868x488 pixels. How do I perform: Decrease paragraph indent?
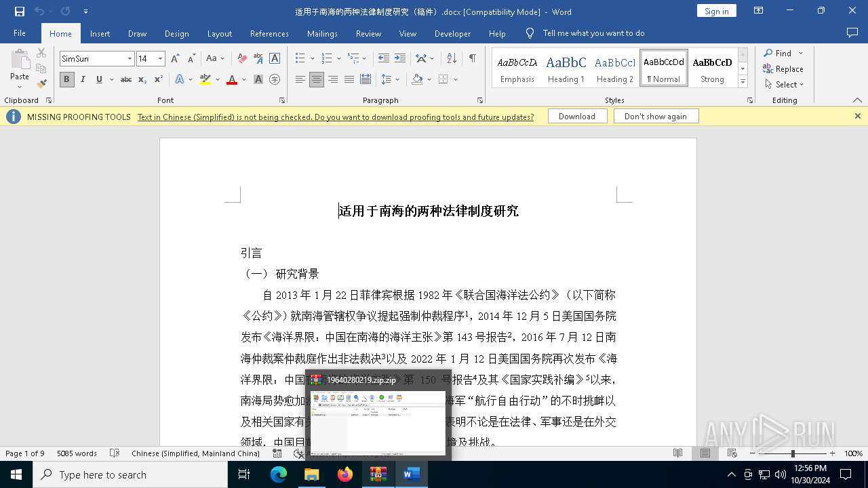pyautogui.click(x=383, y=59)
